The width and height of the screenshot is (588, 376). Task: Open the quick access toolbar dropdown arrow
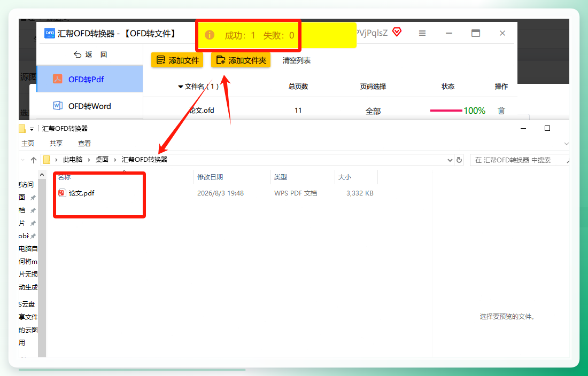pyautogui.click(x=32, y=129)
